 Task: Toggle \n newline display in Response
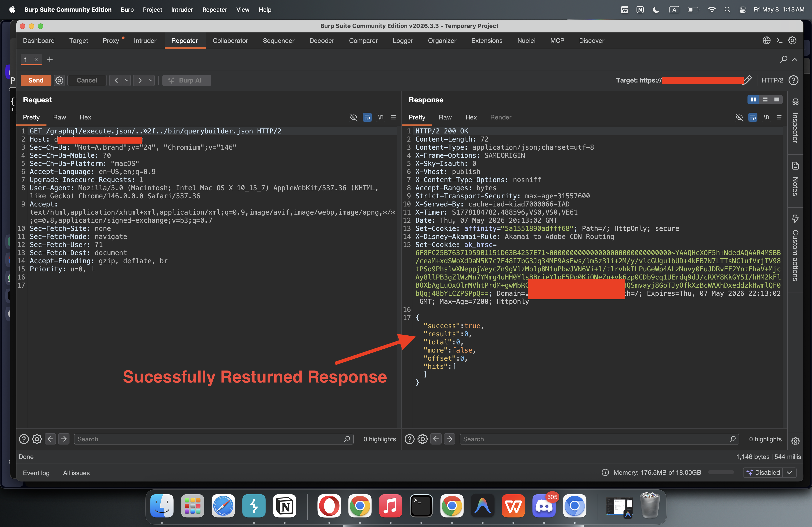(x=766, y=117)
